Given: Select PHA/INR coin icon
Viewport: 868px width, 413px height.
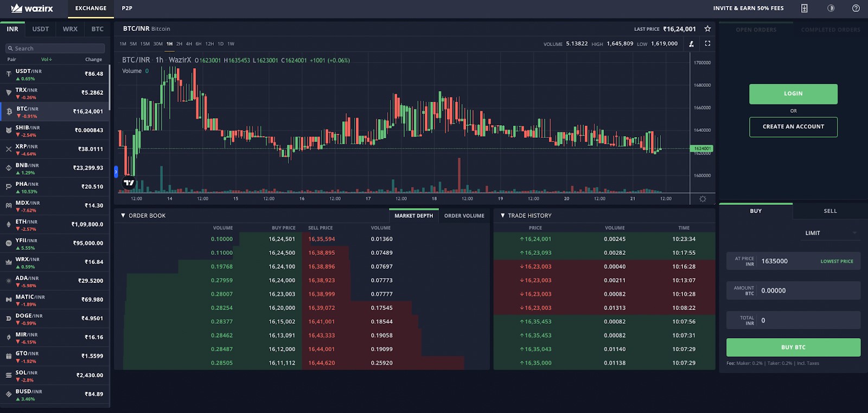Looking at the screenshot, I should tap(9, 186).
